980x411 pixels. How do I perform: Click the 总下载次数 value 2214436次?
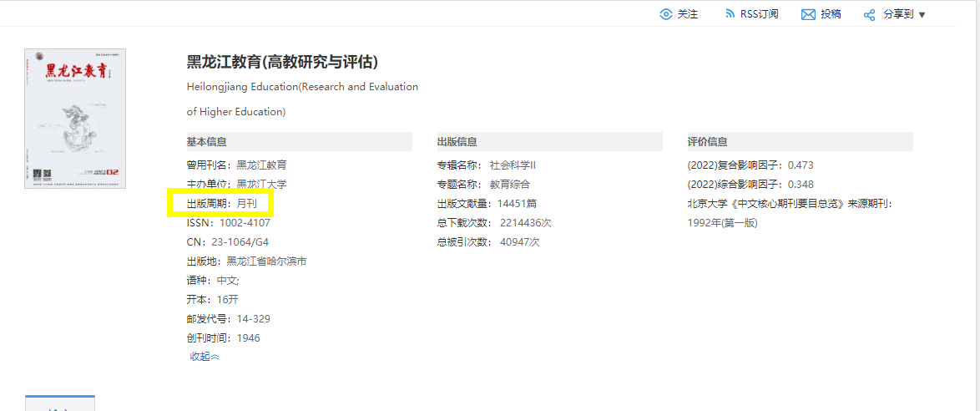point(525,223)
